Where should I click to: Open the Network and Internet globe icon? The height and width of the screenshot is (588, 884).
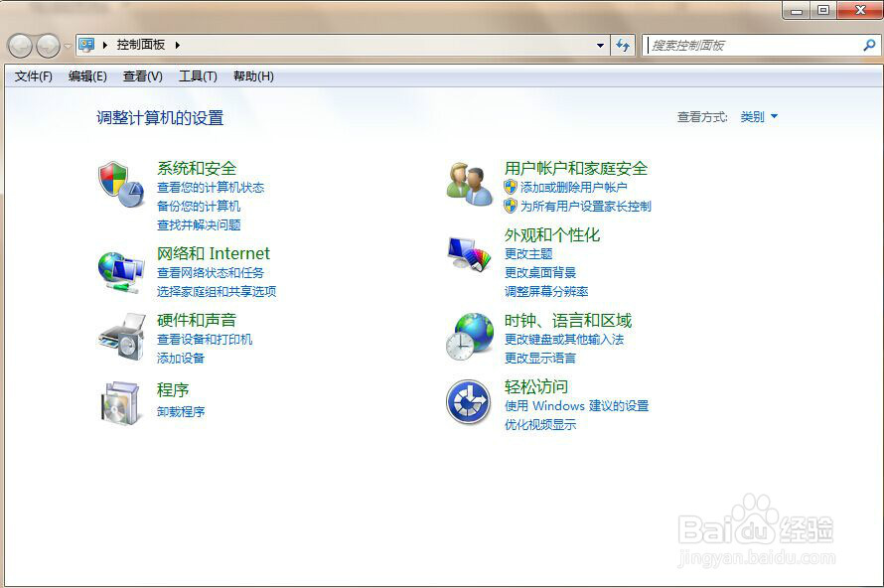point(120,272)
